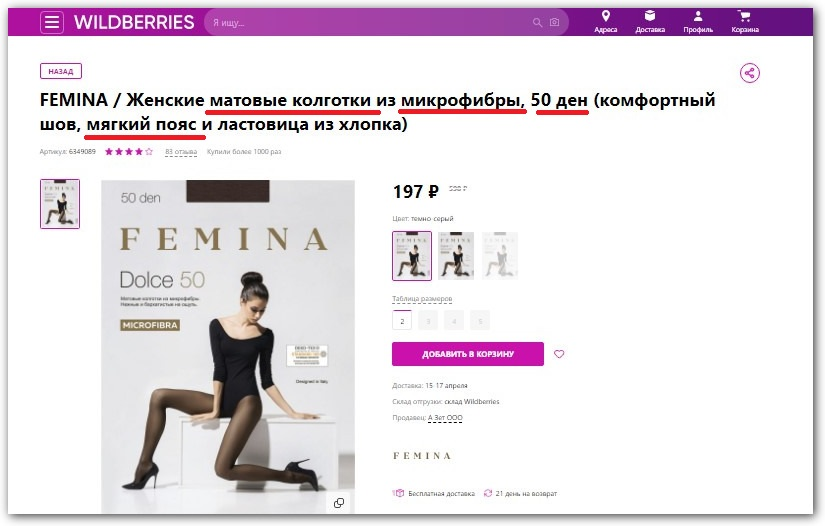Click the share icon
The width and height of the screenshot is (825, 526).
[750, 73]
